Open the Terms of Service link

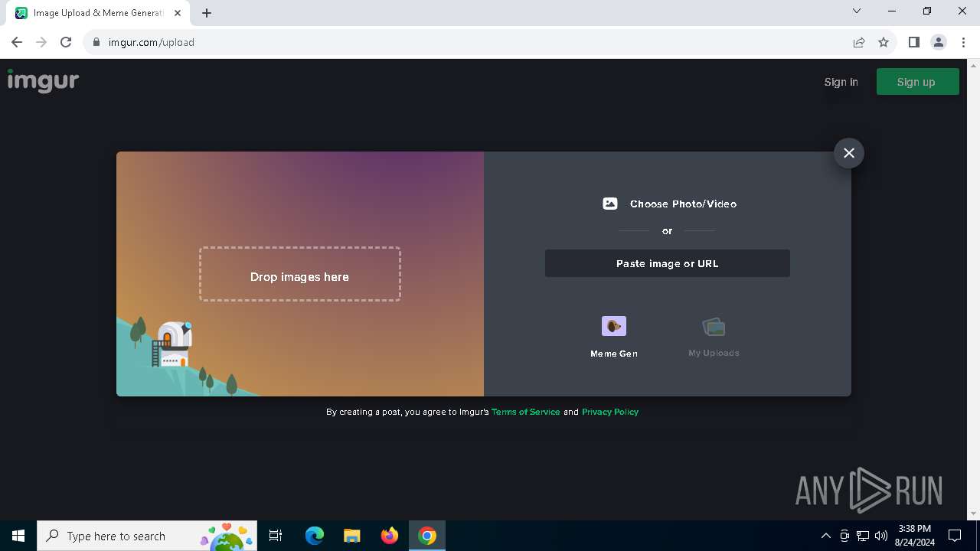(x=526, y=412)
